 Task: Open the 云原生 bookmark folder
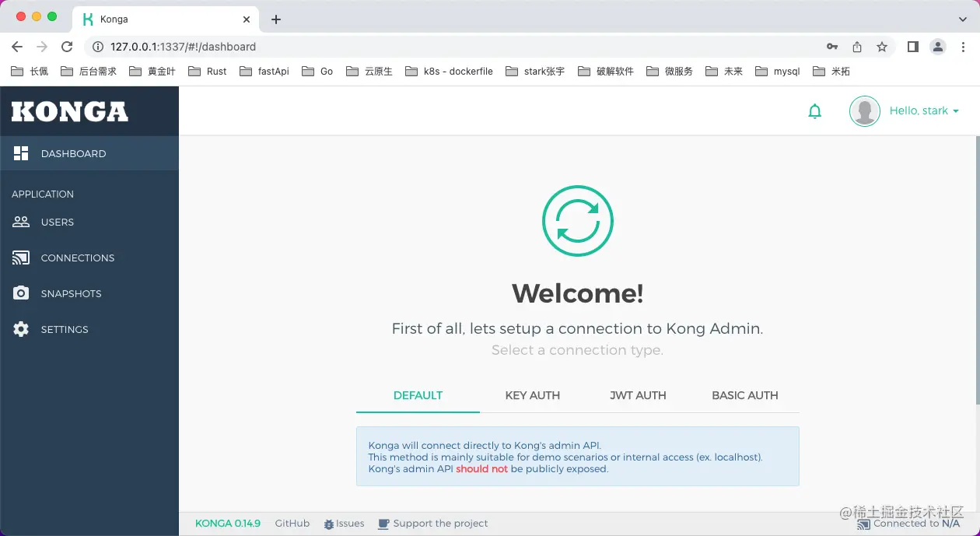pyautogui.click(x=369, y=71)
